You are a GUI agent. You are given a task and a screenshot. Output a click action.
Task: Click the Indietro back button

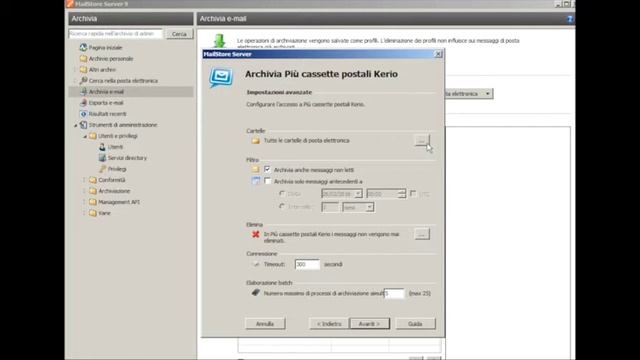click(329, 324)
